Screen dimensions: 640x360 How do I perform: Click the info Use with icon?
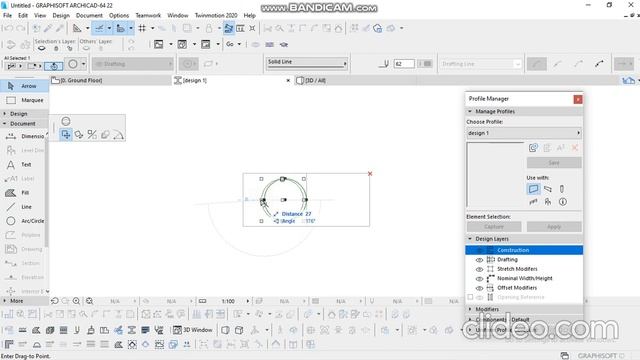point(563,202)
